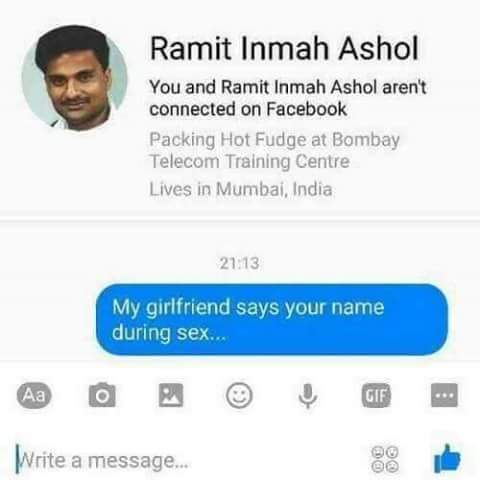
Task: Tap the 21:13 timestamp
Action: point(239,263)
